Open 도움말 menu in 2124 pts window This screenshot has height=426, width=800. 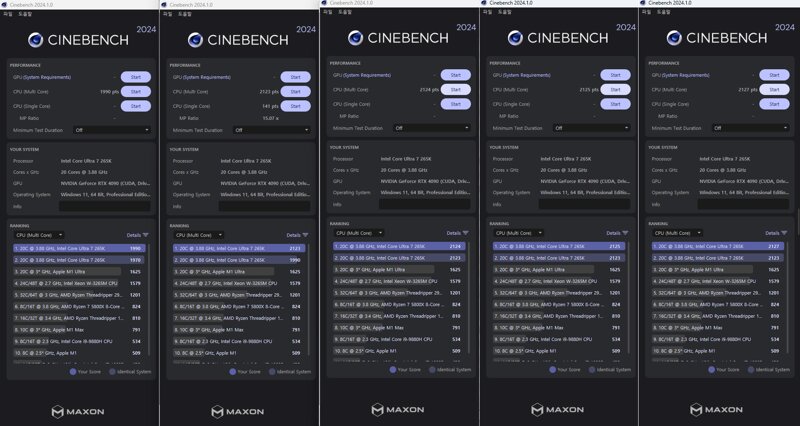pos(345,12)
